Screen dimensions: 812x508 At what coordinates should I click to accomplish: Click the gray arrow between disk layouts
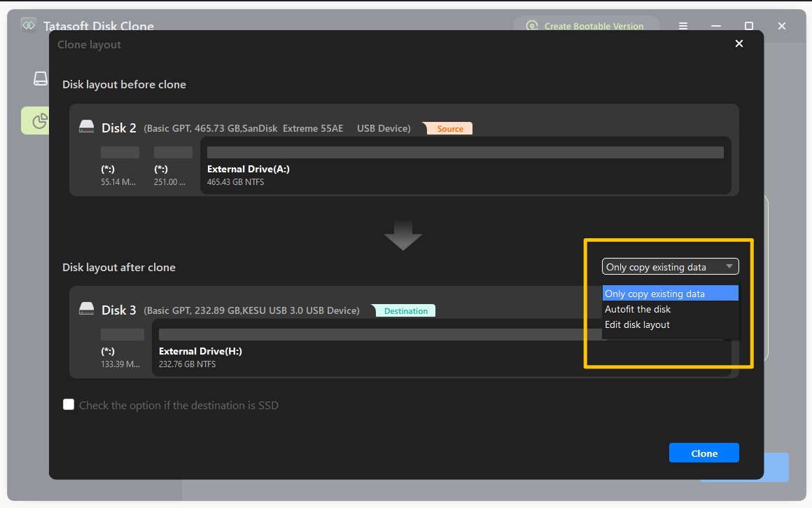point(403,235)
